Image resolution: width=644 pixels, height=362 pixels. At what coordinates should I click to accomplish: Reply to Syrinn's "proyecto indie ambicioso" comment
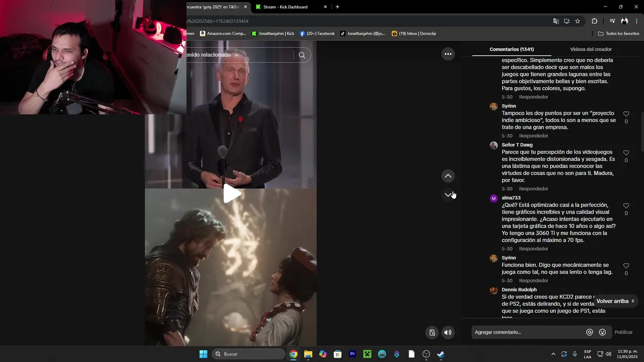533,136
